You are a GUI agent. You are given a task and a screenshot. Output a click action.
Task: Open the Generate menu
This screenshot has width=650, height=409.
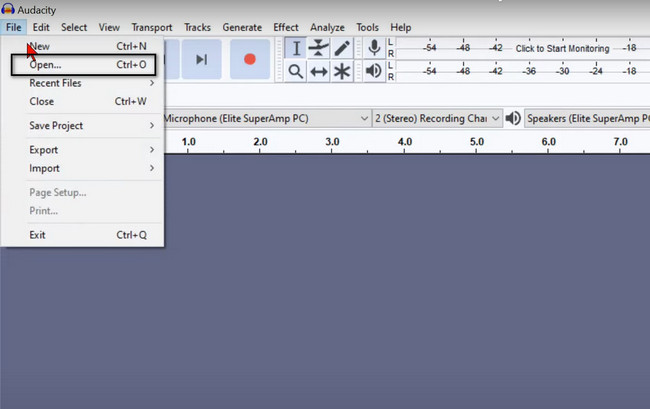(242, 27)
